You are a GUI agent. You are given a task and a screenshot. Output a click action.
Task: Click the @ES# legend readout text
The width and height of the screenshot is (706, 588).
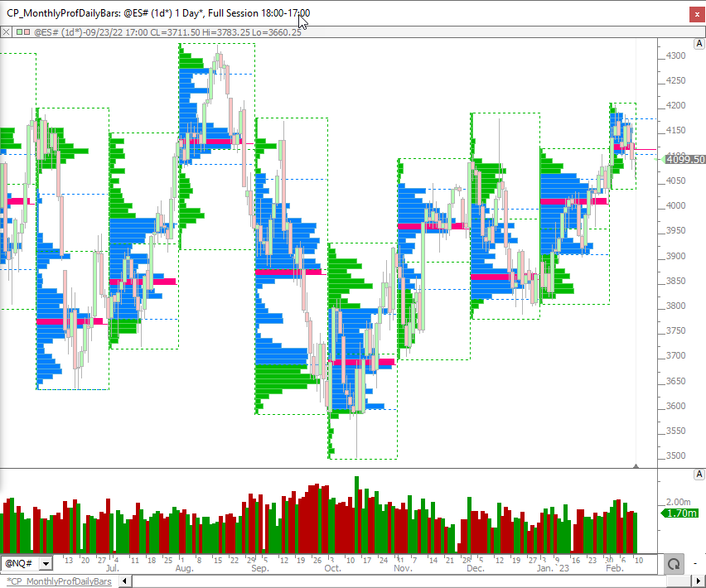(167, 32)
